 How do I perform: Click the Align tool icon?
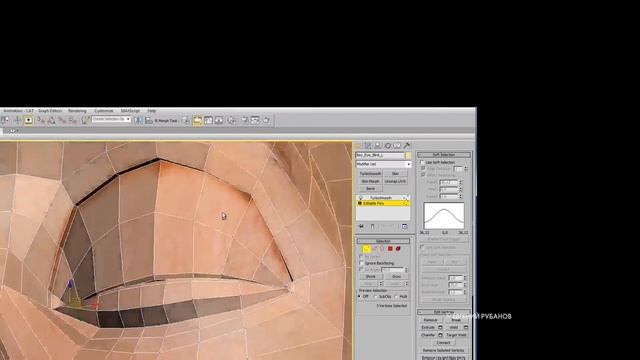pos(149,120)
